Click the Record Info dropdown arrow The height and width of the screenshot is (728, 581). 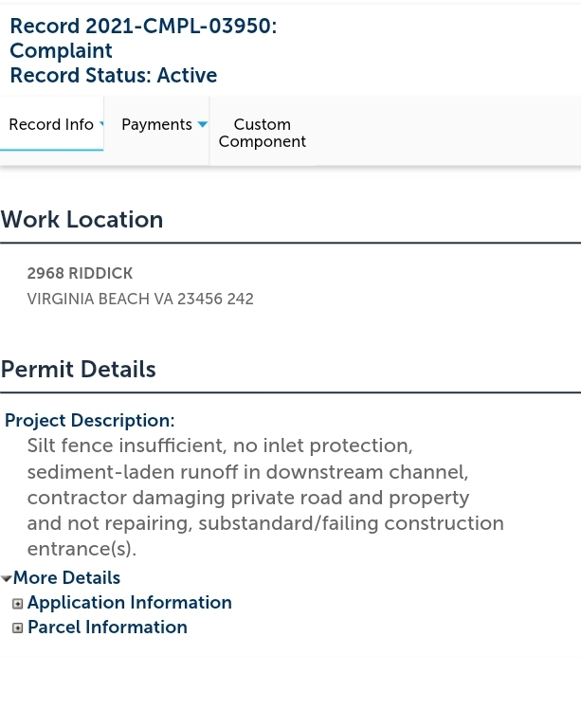[x=101, y=124]
